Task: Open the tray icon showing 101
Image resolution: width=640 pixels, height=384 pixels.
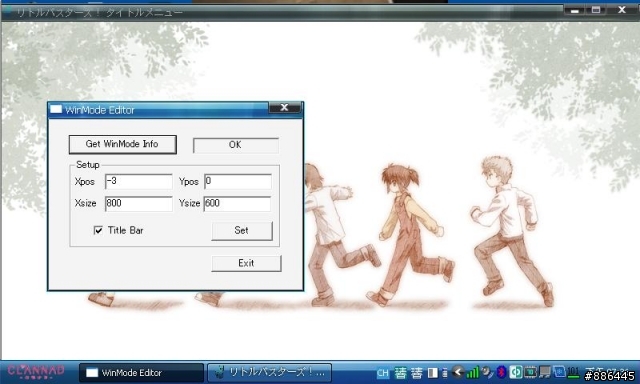Action: tap(573, 372)
